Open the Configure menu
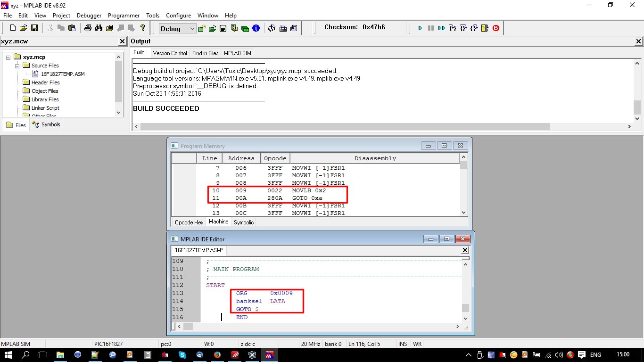 pos(179,16)
